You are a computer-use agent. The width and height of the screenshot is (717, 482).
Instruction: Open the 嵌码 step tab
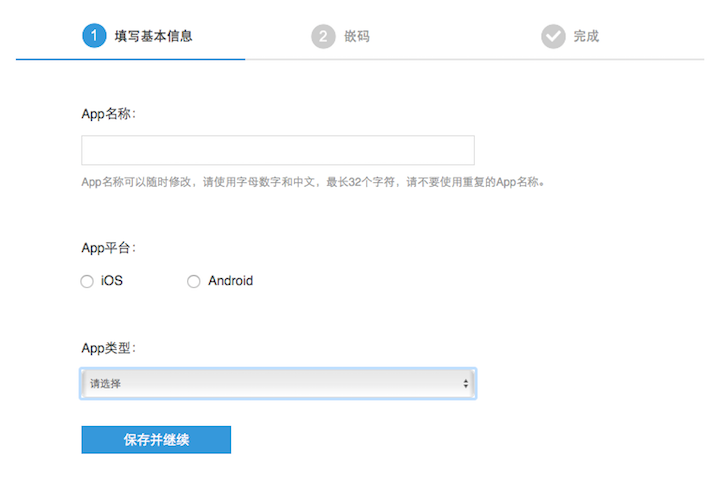point(357,36)
